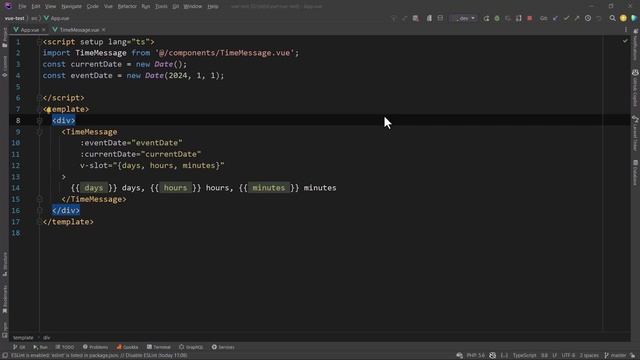The image size is (640, 360).
Task: Open the Run tool window
Action: pyautogui.click(x=40, y=347)
